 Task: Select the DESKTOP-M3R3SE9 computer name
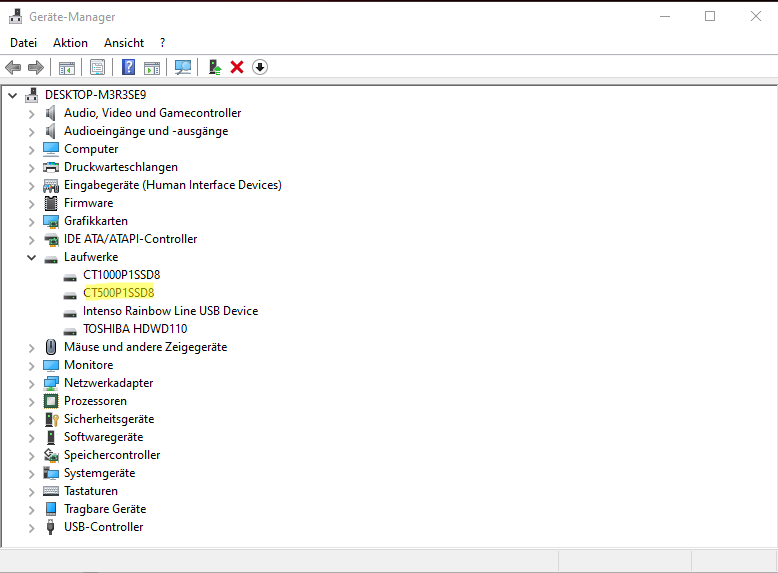(95, 94)
